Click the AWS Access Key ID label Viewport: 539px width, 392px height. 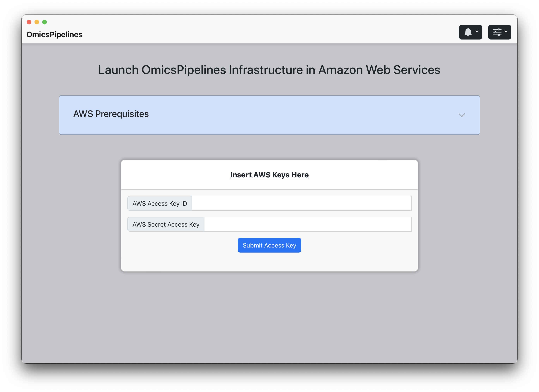click(x=160, y=204)
